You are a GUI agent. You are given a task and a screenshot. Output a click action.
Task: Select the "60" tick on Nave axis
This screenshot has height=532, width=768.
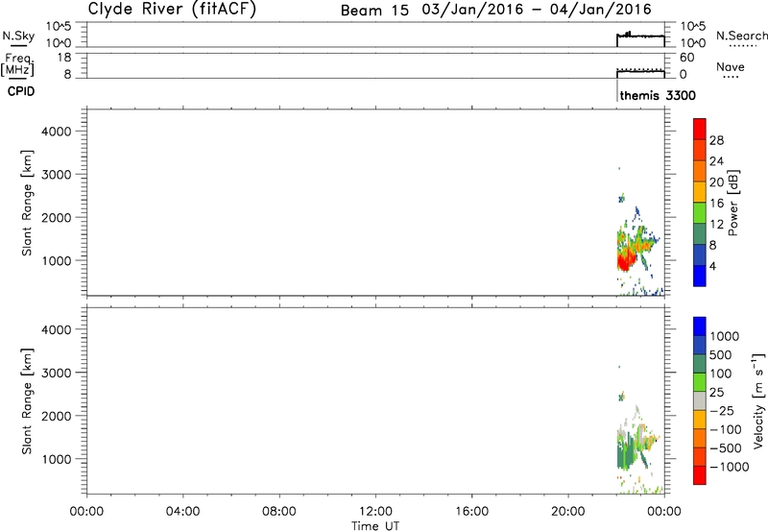point(686,58)
